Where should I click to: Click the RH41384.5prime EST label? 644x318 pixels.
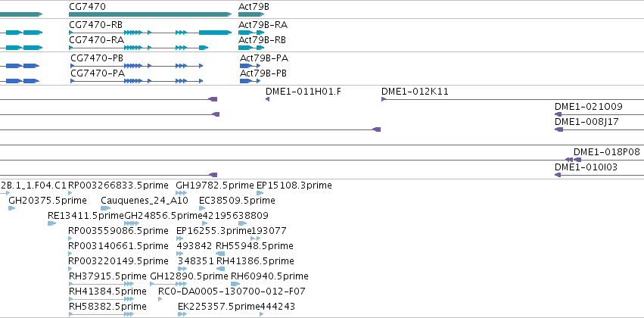[107, 291]
